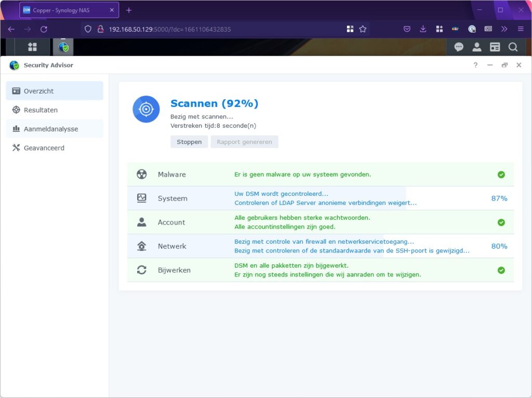The height and width of the screenshot is (398, 532).
Task: Click the Security Advisor taskbar icon
Action: [x=63, y=47]
